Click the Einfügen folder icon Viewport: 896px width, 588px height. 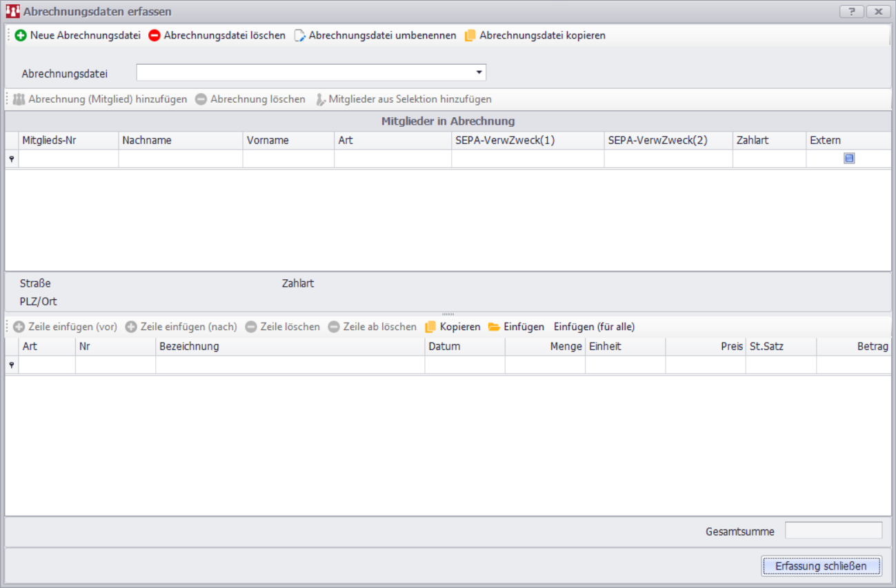click(x=494, y=327)
